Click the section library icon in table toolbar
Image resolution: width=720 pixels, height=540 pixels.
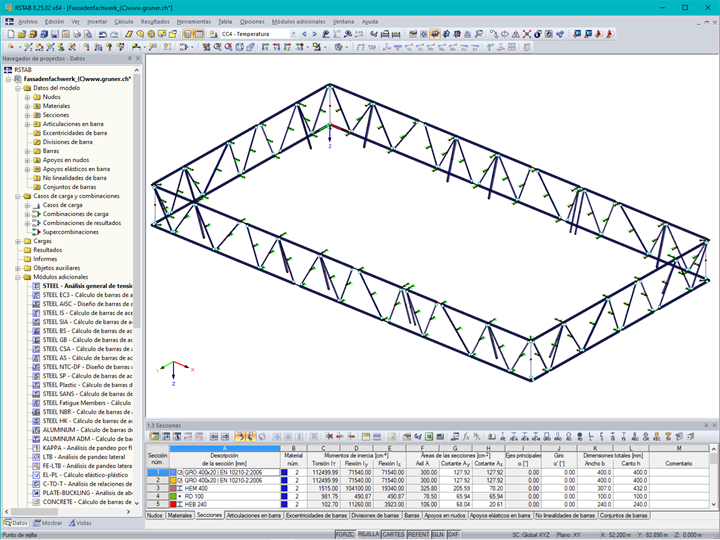point(492,437)
